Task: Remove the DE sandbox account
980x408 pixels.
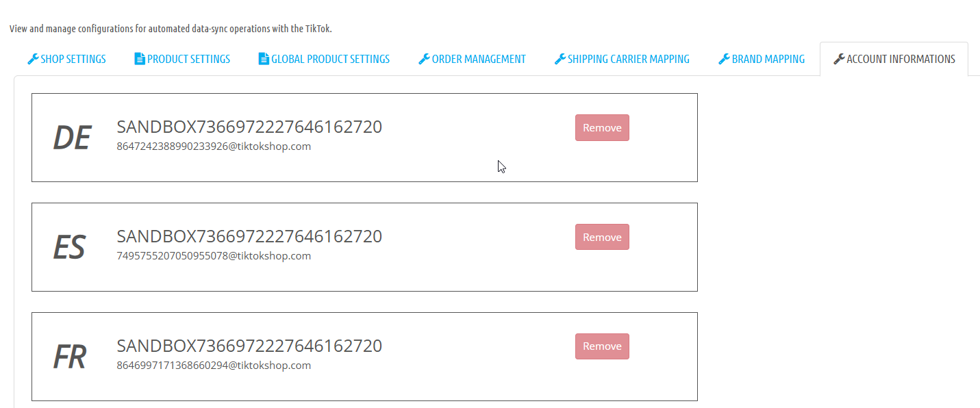Action: (602, 127)
